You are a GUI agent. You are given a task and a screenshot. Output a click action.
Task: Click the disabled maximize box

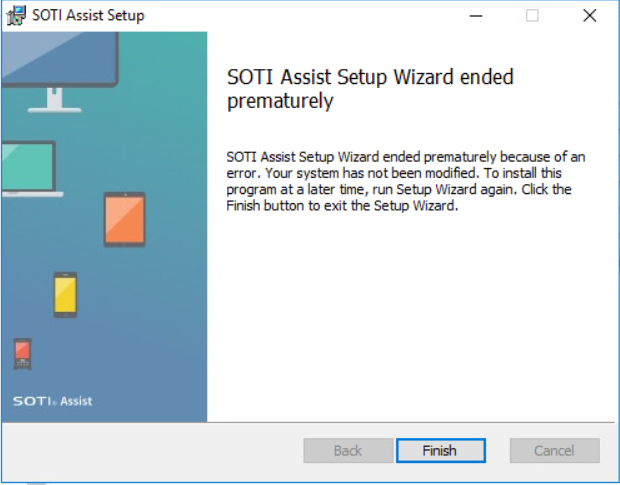coord(532,16)
